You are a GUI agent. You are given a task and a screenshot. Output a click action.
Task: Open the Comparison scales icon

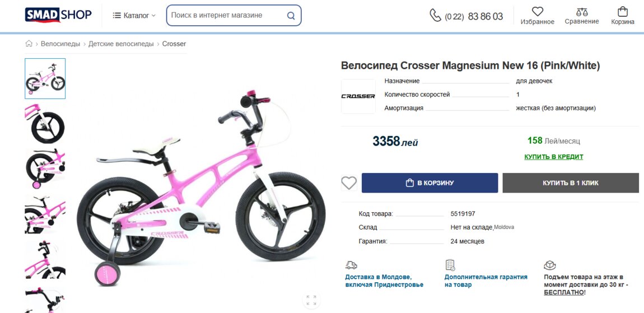click(x=582, y=11)
